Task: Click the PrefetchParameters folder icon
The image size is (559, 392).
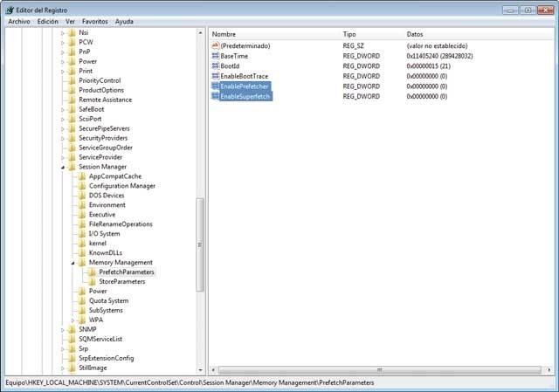Action: (92, 272)
